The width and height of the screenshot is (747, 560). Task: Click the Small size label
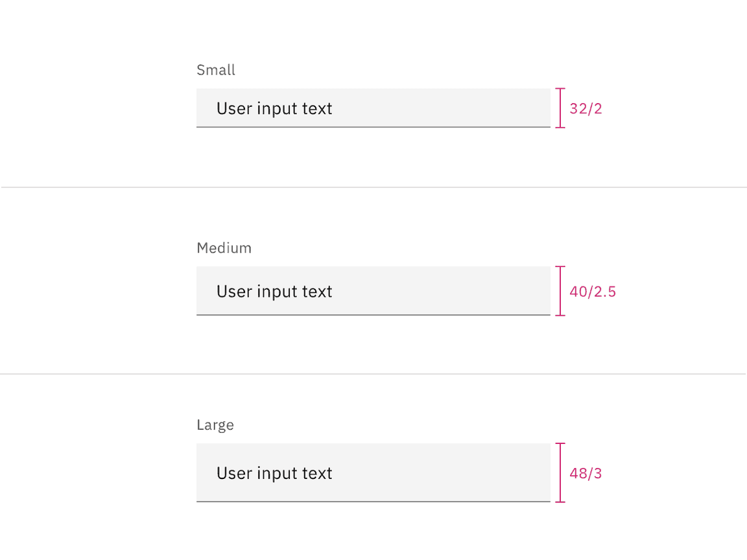tap(216, 69)
